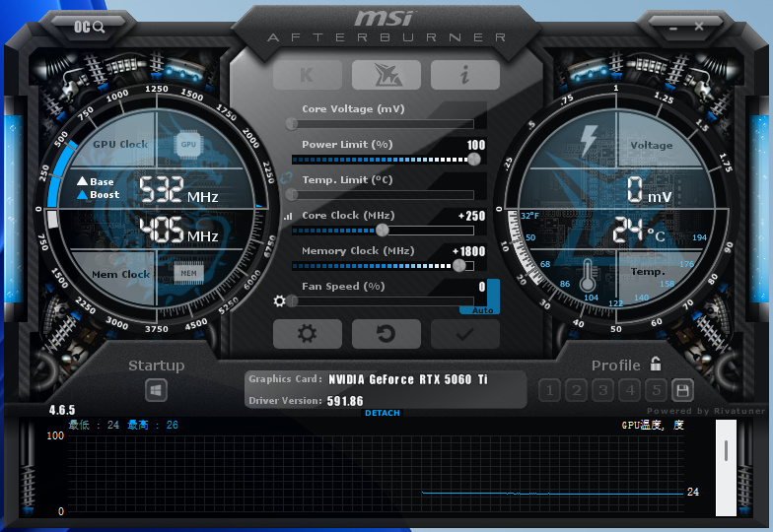This screenshot has height=532, width=773.
Task: Click the Core Clock slider handle
Action: 383,231
